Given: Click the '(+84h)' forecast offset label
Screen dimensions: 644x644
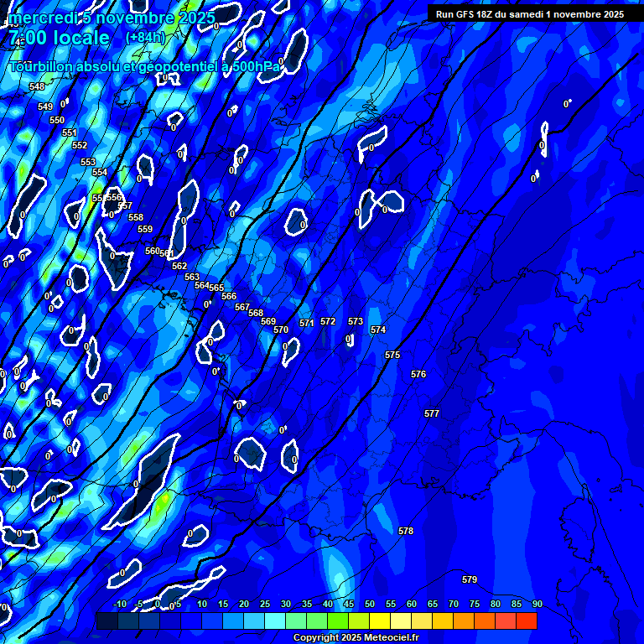Looking at the screenshot, I should [x=146, y=38].
